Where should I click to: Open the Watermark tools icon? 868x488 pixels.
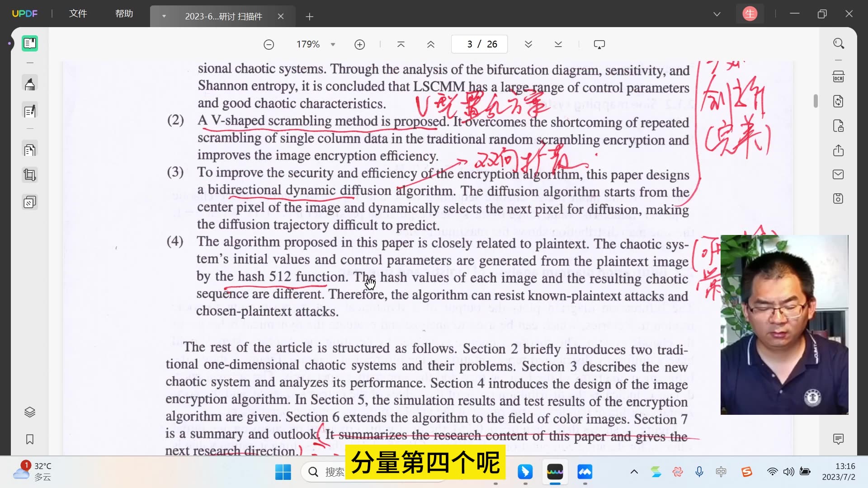(x=30, y=202)
